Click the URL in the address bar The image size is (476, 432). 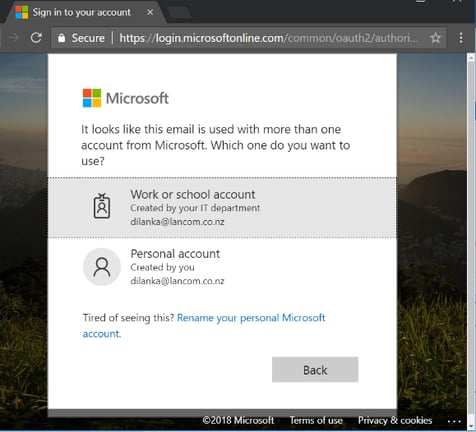tap(269, 38)
